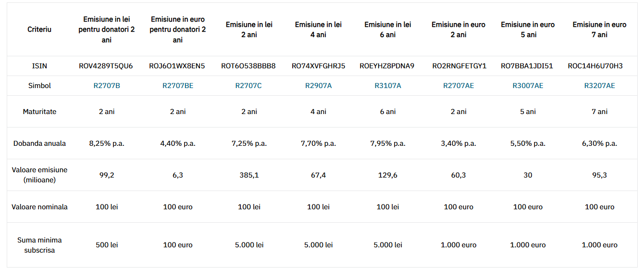Open the R3207AE symbol link
Screen dimensions: 644x268
[x=599, y=86]
